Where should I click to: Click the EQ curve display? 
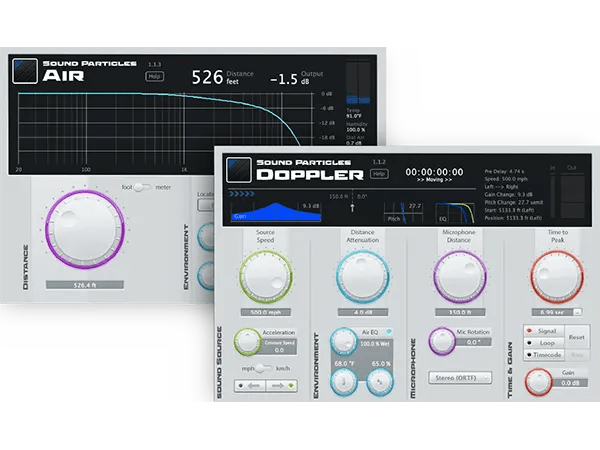[x=455, y=213]
